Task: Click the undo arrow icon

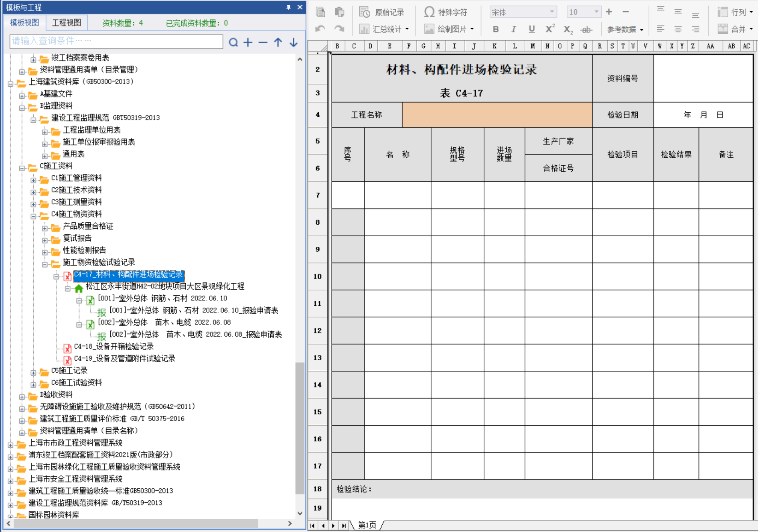Action: click(320, 29)
